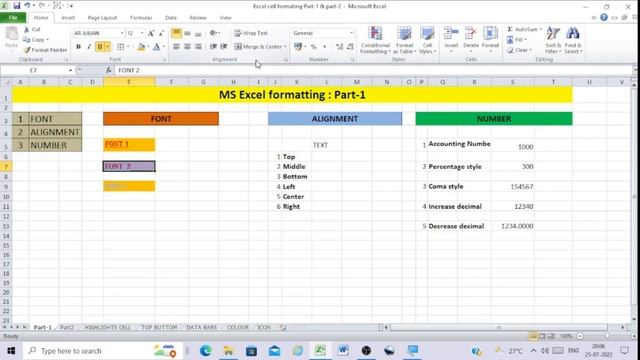This screenshot has height=360, width=640.
Task: Open the font size dropdown
Action: click(142, 33)
